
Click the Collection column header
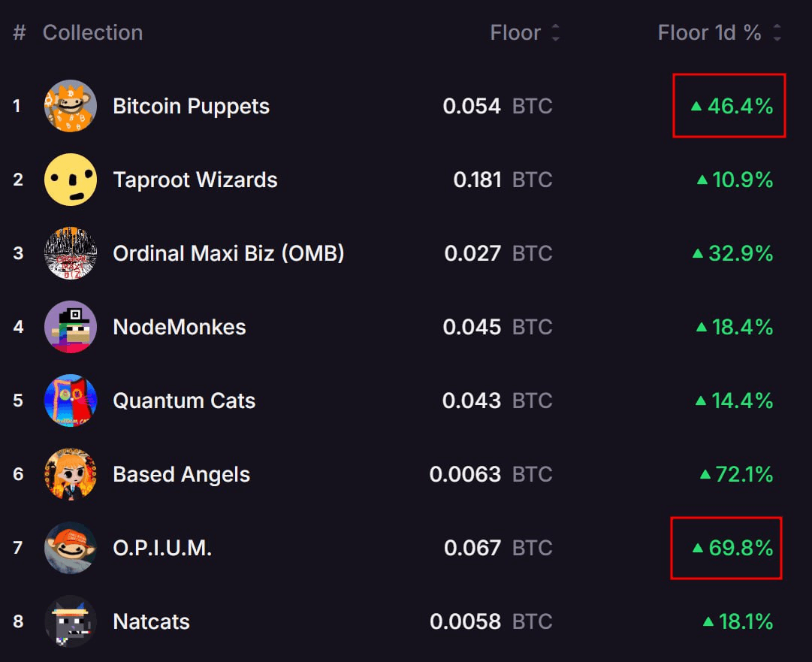click(92, 32)
